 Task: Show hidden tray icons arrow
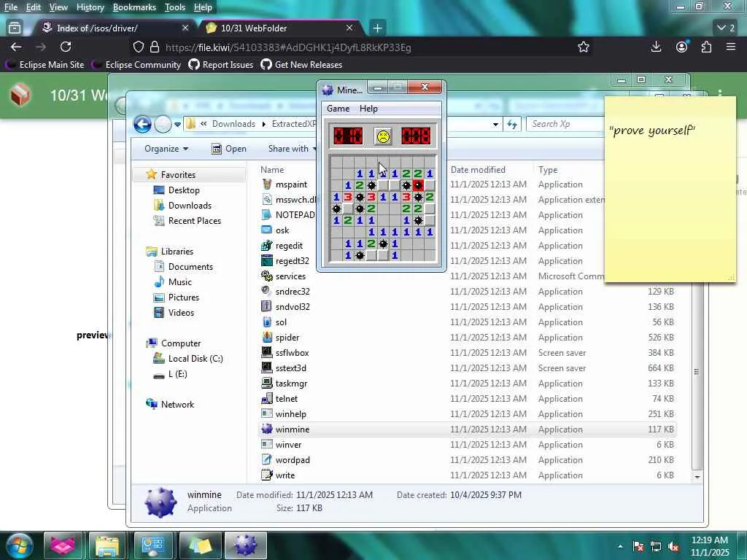[620, 546]
